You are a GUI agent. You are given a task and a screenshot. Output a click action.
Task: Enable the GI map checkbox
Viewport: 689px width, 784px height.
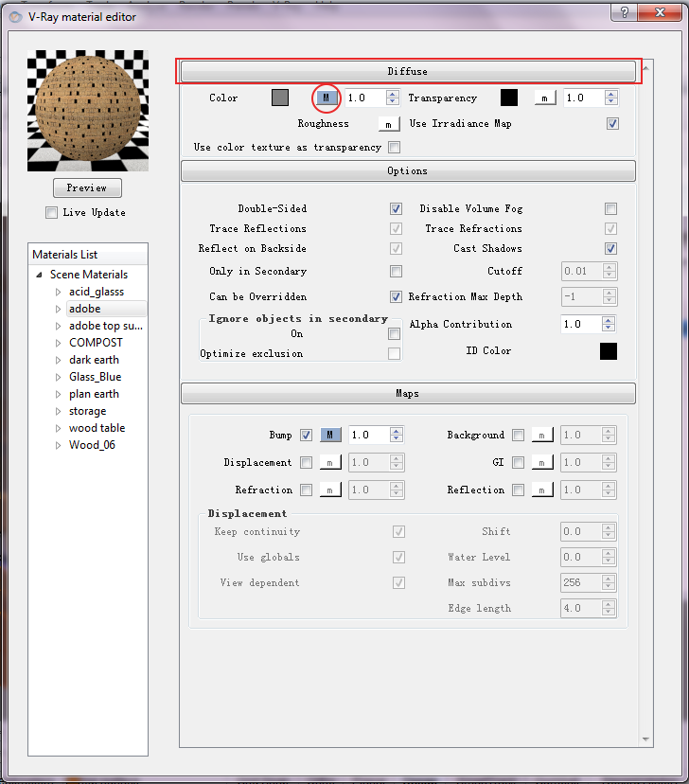pyautogui.click(x=519, y=462)
